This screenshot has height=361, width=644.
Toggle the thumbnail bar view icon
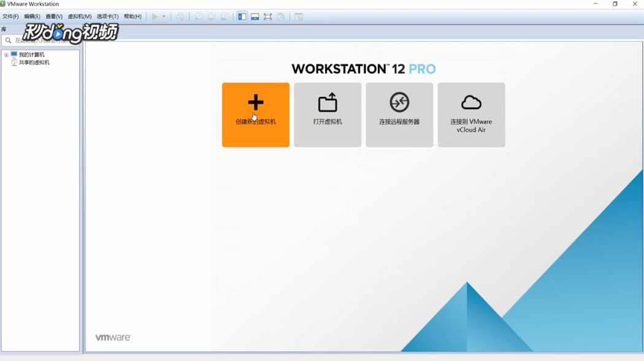pyautogui.click(x=255, y=17)
